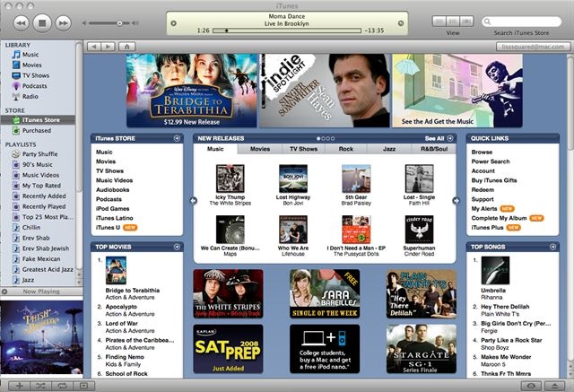Open the Party Shuffle playlist

[x=40, y=153]
